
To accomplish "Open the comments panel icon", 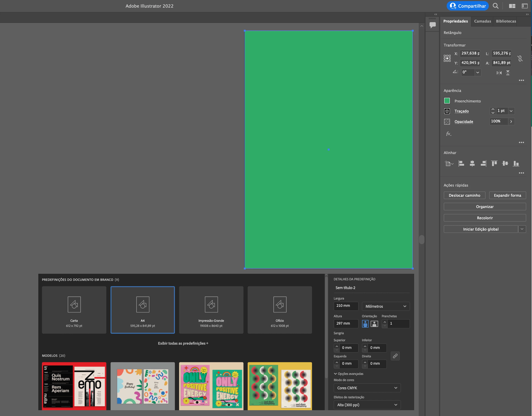I will 432,25.
